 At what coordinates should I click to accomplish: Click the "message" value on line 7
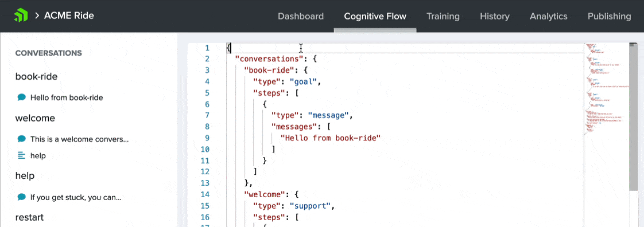(x=328, y=115)
